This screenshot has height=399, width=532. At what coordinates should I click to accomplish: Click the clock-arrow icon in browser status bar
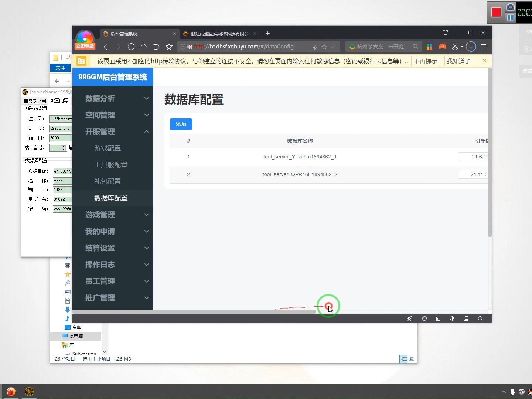pos(424,318)
